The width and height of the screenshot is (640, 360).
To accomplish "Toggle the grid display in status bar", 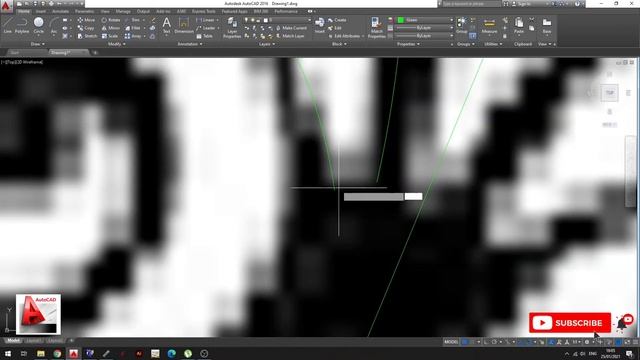I will tap(465, 342).
